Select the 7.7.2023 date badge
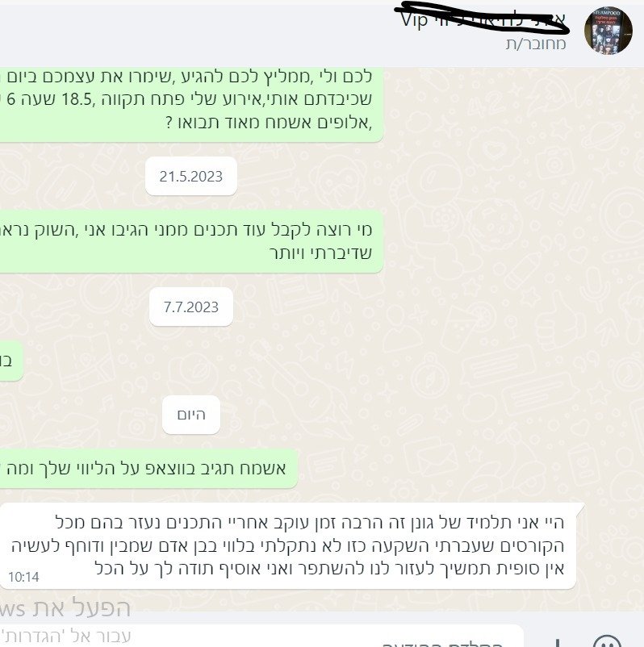 [x=191, y=307]
